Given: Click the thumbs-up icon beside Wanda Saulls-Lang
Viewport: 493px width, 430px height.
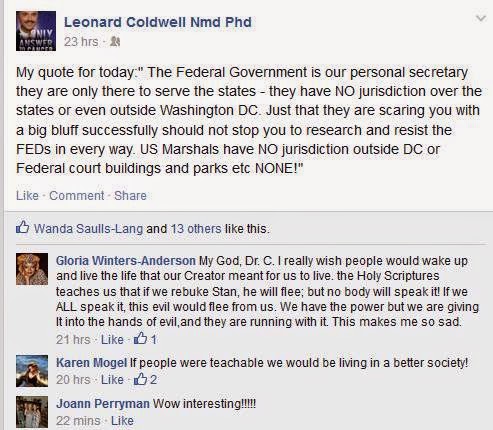Looking at the screenshot, I should coord(22,227).
